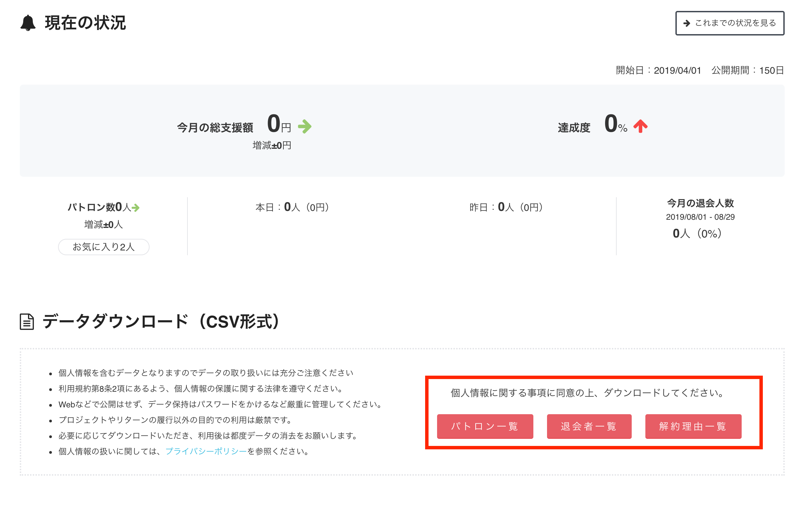Click the bell icon beside 現在の状況
812x507 pixels.
pos(28,23)
